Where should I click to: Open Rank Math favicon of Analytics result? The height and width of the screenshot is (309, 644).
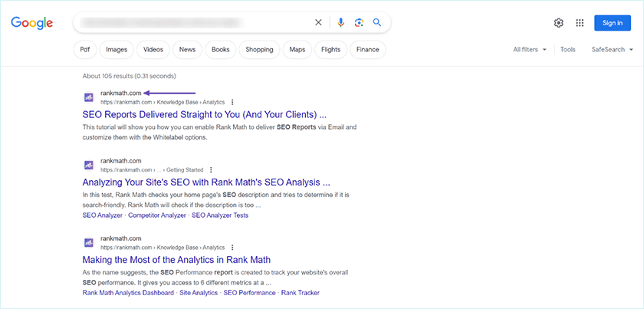coord(89,243)
